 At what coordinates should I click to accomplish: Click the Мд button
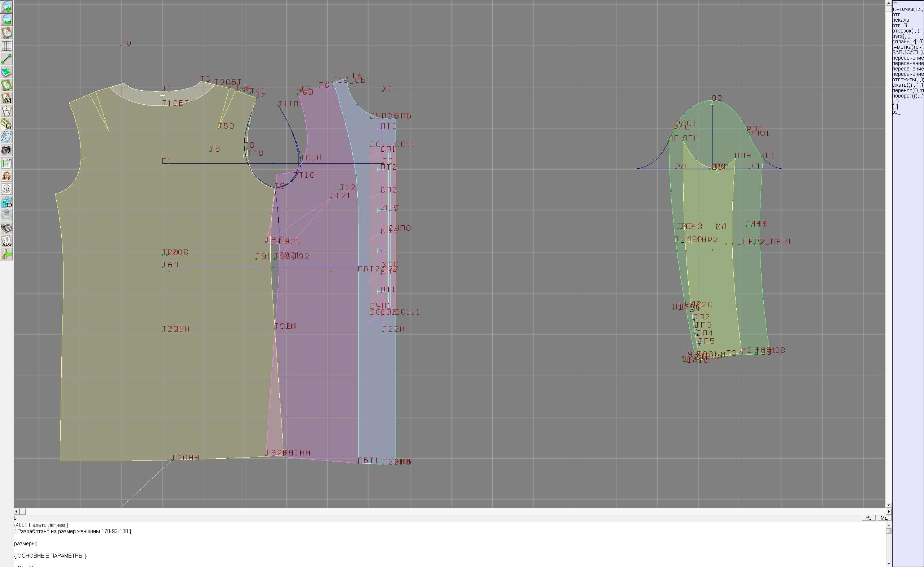pyautogui.click(x=884, y=518)
